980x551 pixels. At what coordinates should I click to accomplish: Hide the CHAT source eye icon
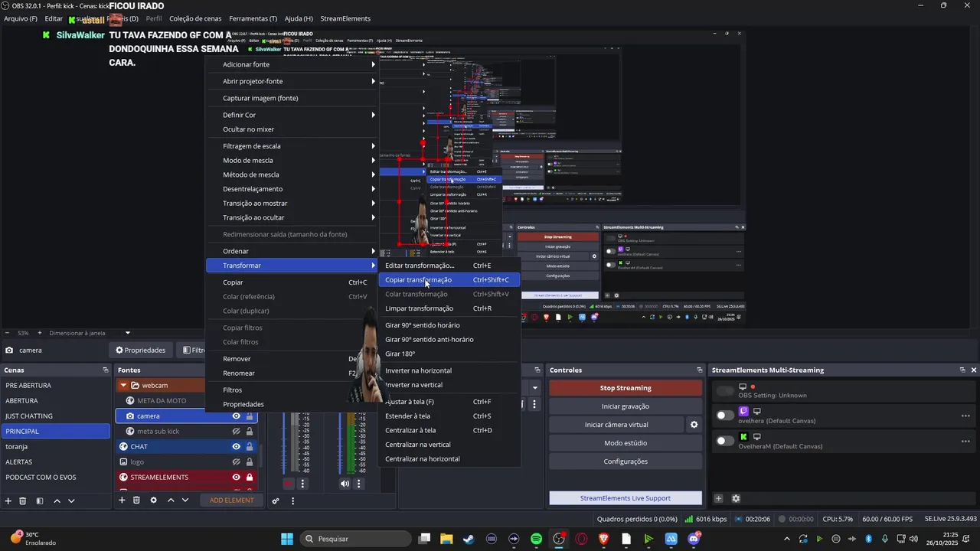point(236,446)
